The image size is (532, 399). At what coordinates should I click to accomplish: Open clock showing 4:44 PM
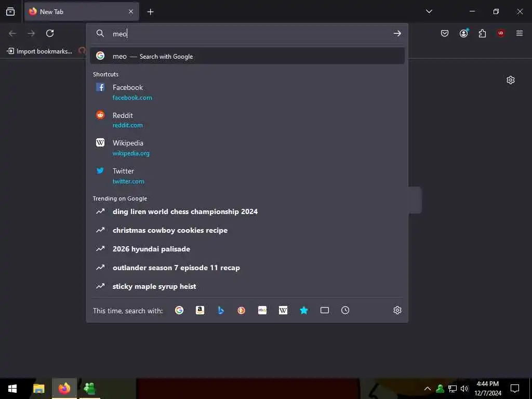[487, 389]
